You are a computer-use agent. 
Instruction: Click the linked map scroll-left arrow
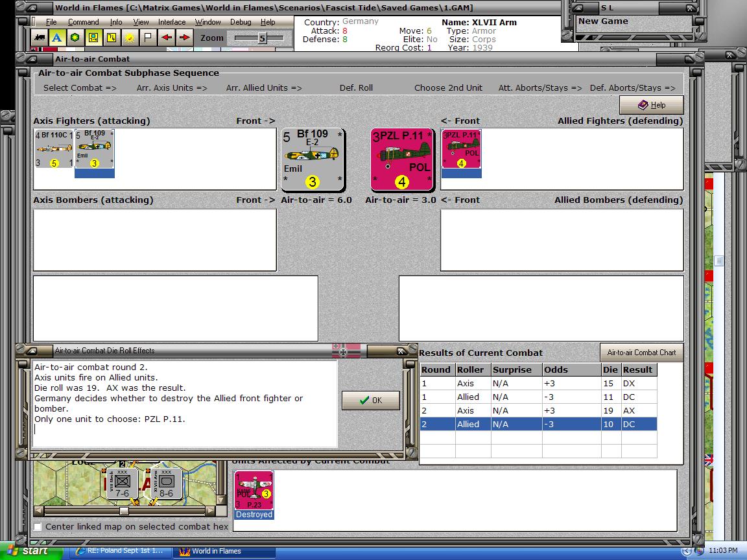point(39,511)
